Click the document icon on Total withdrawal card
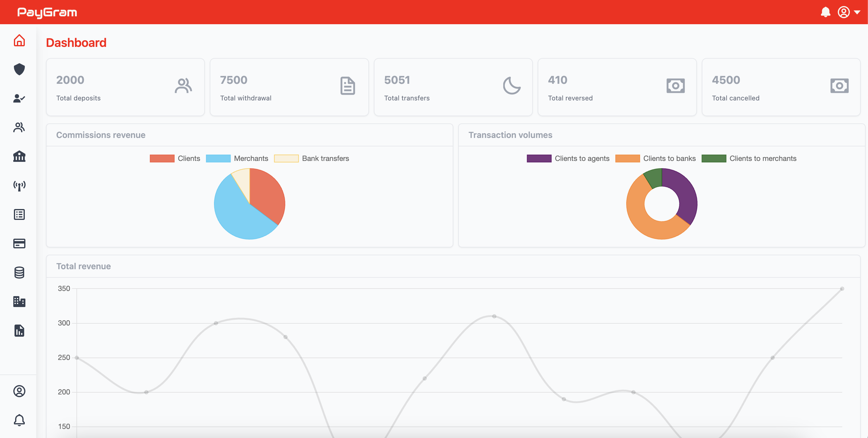 click(347, 86)
